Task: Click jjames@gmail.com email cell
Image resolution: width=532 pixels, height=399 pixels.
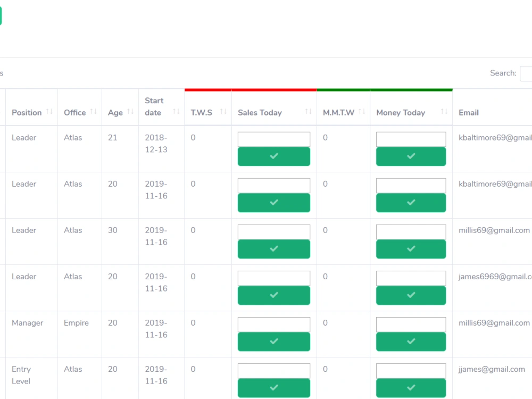Action: pos(492,370)
